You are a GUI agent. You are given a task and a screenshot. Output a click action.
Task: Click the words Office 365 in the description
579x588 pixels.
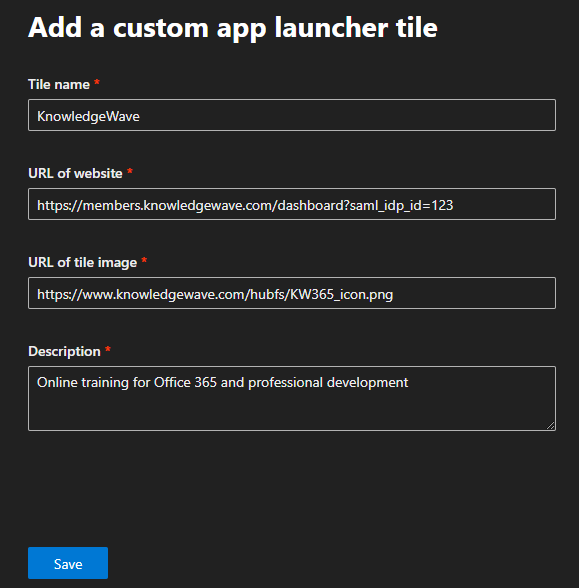[186, 382]
